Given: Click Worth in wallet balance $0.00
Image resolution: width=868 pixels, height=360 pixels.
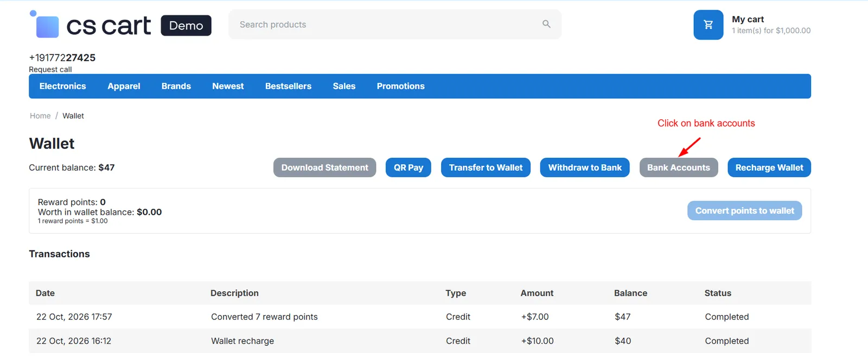Looking at the screenshot, I should [x=100, y=212].
